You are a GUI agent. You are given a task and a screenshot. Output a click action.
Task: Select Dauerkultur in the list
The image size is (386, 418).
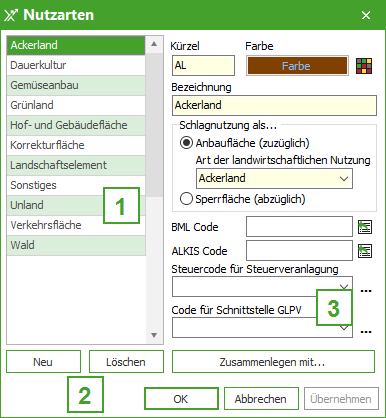(x=76, y=65)
